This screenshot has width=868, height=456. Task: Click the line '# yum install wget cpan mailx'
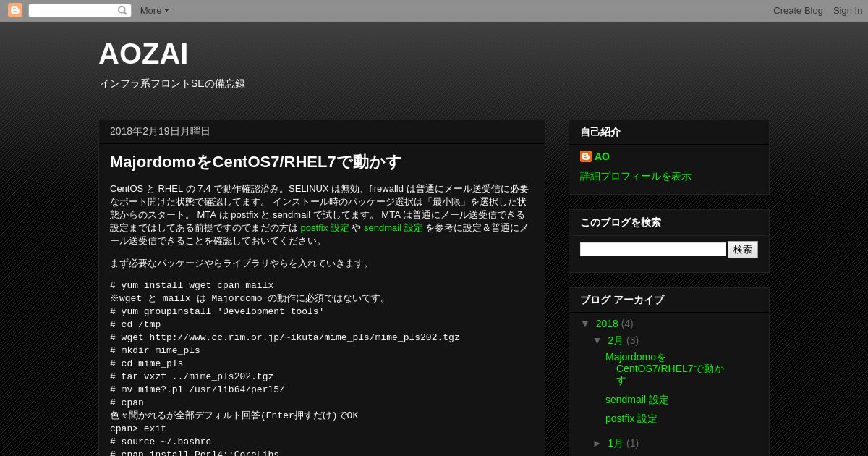click(192, 285)
